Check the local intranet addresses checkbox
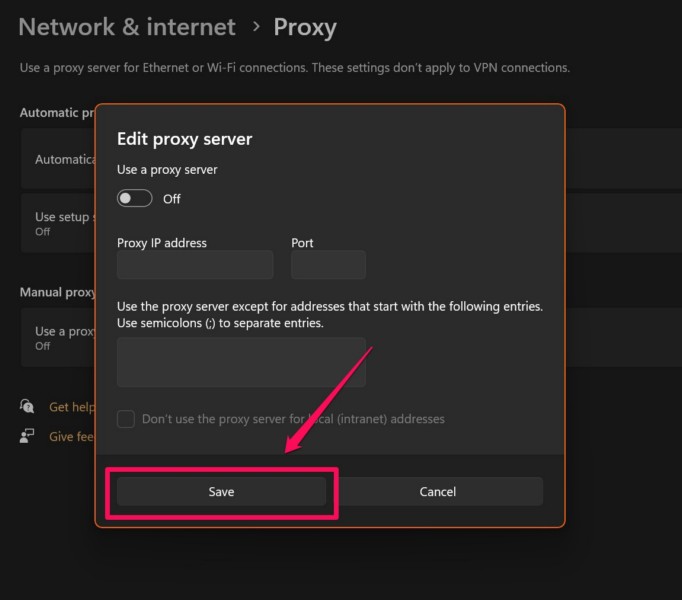Screen dimensions: 682x600 [126, 419]
